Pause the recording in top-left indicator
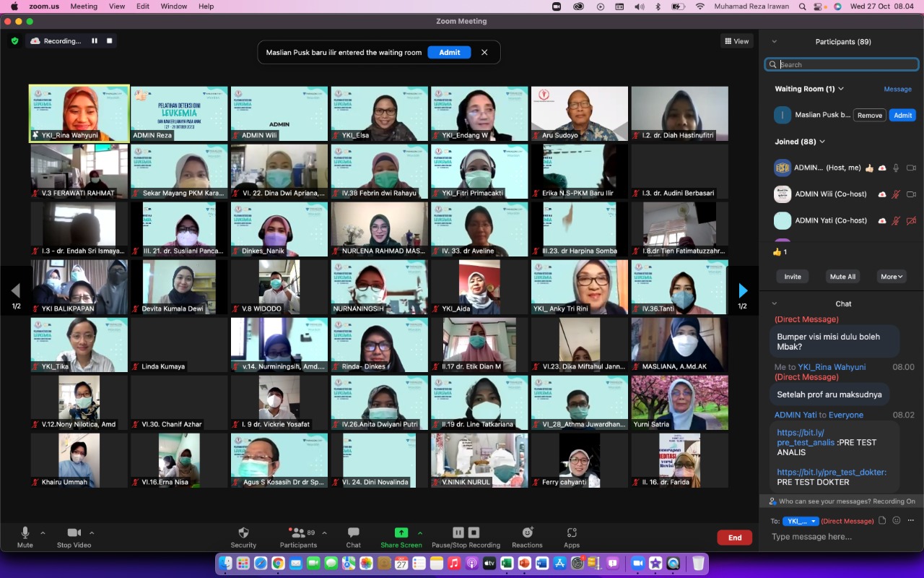The width and height of the screenshot is (924, 578). [95, 41]
